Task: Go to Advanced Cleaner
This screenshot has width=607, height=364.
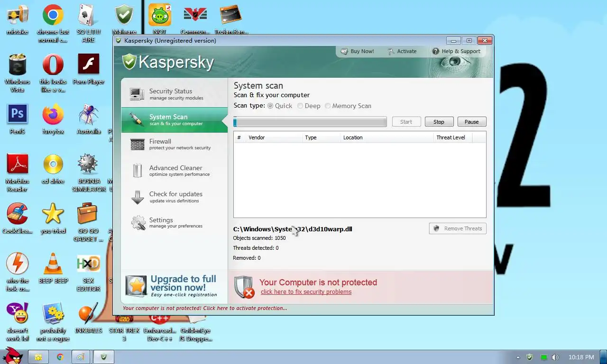Action: (175, 171)
